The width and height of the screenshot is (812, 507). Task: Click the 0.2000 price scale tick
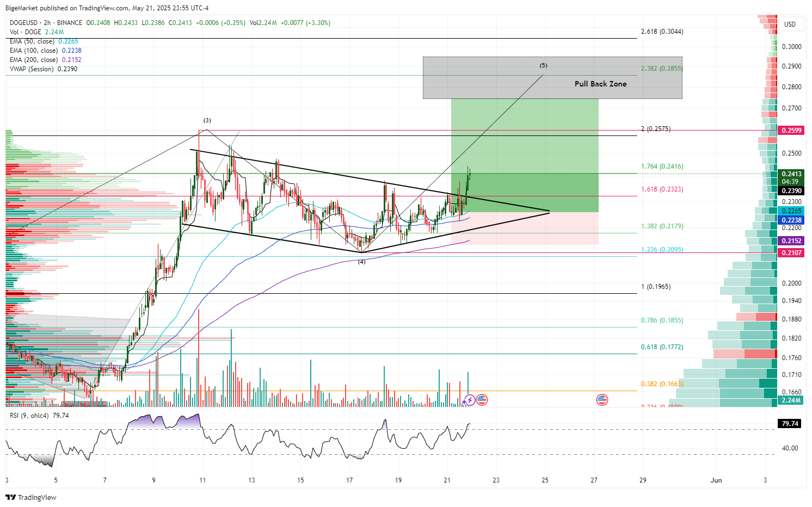(791, 283)
